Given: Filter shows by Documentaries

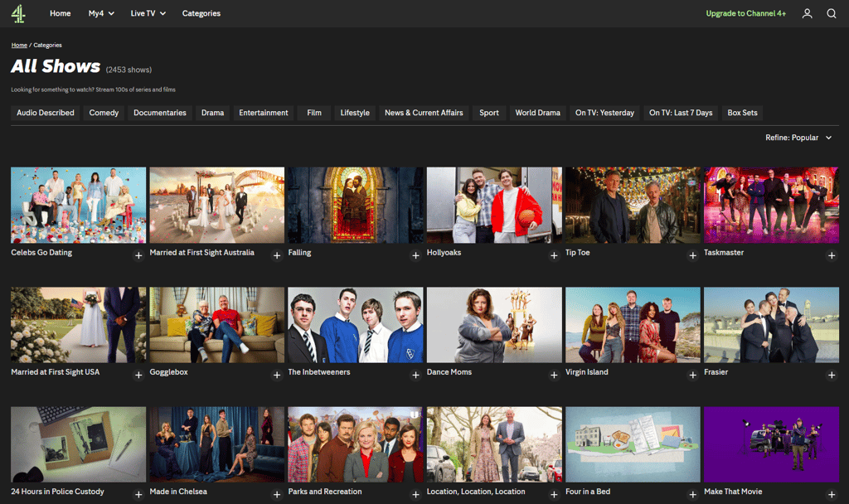Looking at the screenshot, I should tap(160, 113).
